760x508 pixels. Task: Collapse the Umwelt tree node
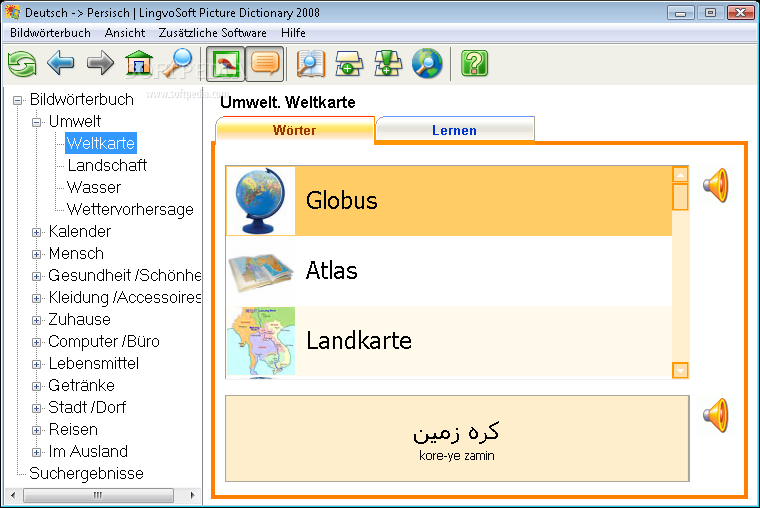(x=36, y=122)
